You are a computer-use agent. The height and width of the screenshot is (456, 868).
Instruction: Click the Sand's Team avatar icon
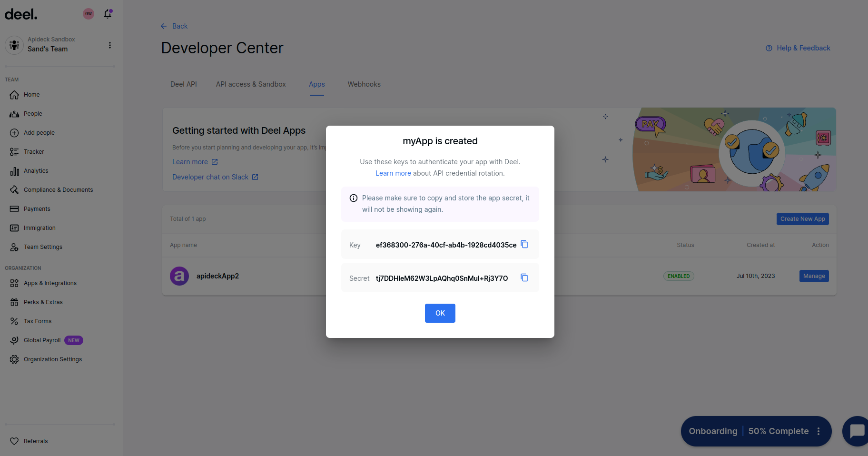[x=14, y=45]
